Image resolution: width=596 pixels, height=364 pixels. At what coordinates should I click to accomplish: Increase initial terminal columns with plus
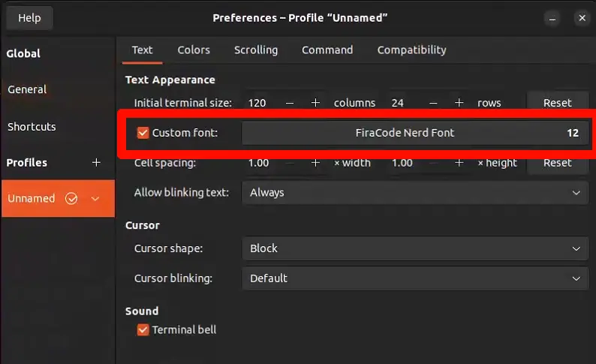316,103
